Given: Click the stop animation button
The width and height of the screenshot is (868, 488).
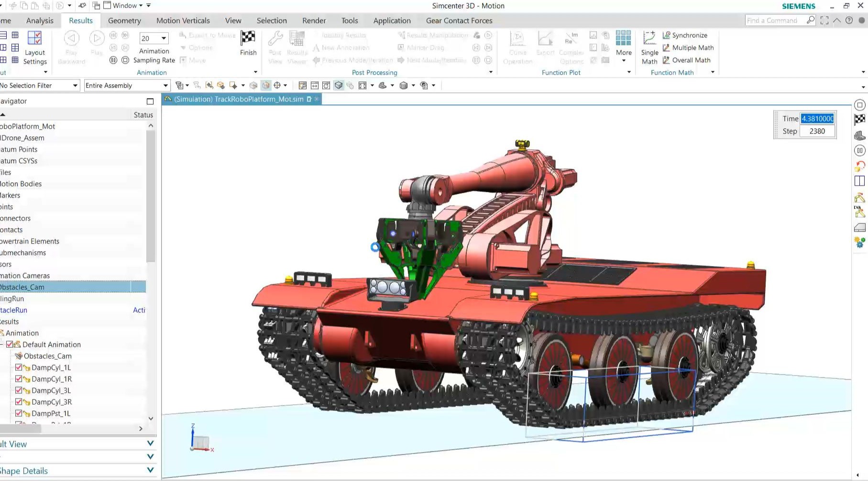Looking at the screenshot, I should (x=125, y=60).
